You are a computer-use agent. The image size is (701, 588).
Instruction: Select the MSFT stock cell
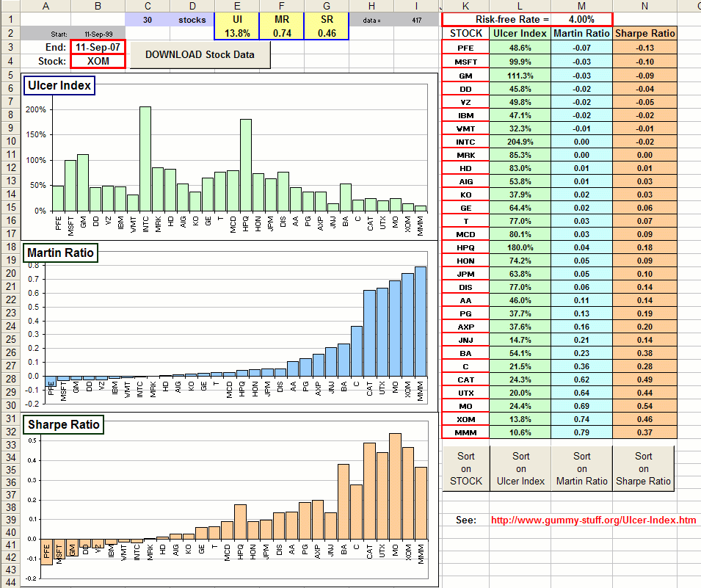click(465, 62)
